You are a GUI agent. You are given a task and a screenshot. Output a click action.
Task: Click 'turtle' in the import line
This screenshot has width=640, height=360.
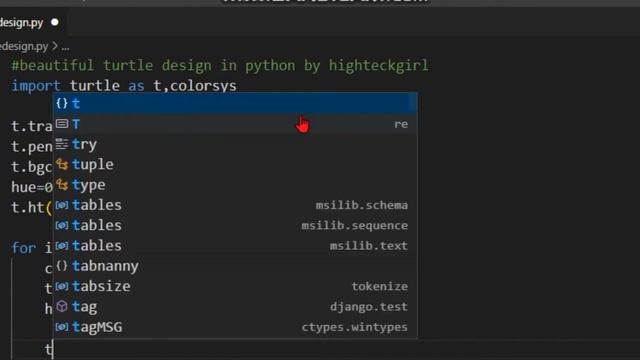94,86
